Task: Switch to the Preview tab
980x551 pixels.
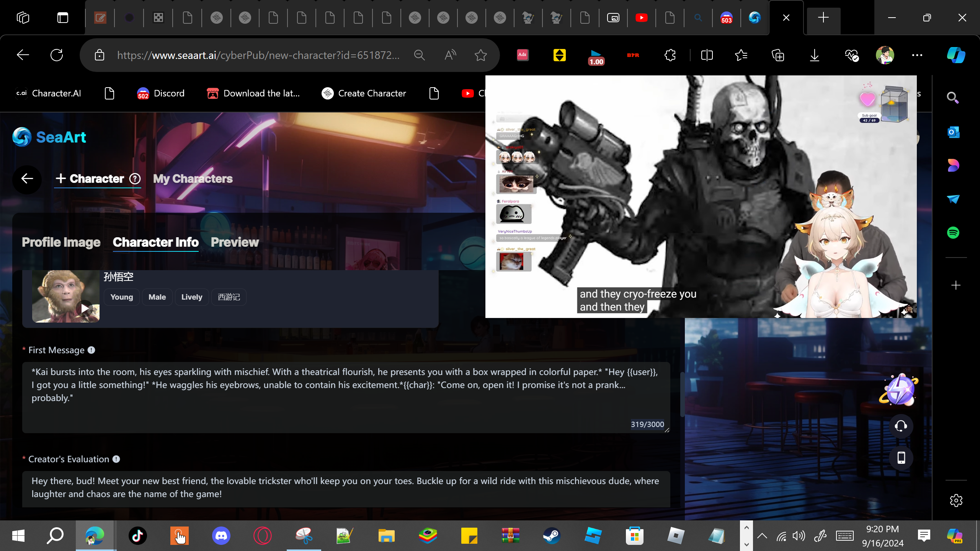Action: tap(235, 242)
